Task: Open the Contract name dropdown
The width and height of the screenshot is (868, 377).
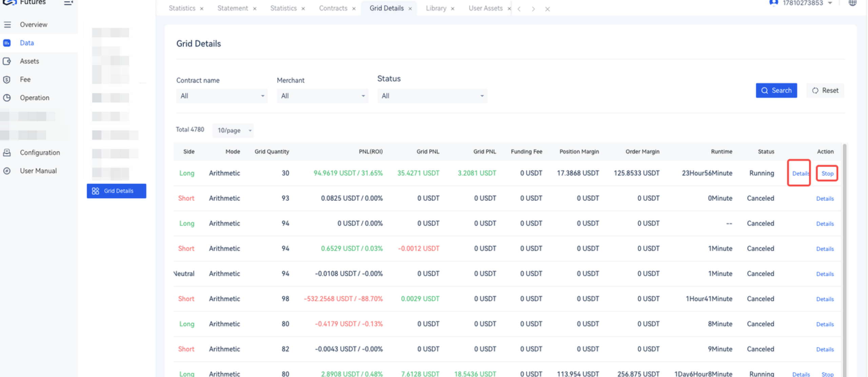Action: pos(222,96)
